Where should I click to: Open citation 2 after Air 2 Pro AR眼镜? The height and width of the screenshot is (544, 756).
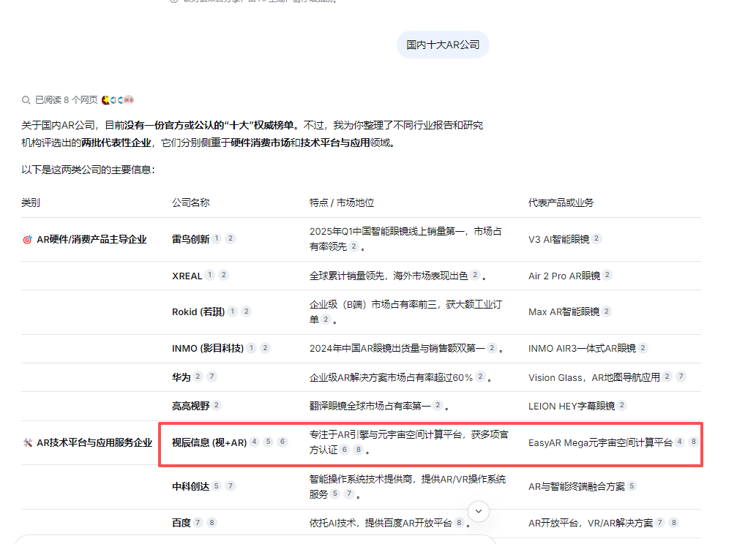point(607,275)
